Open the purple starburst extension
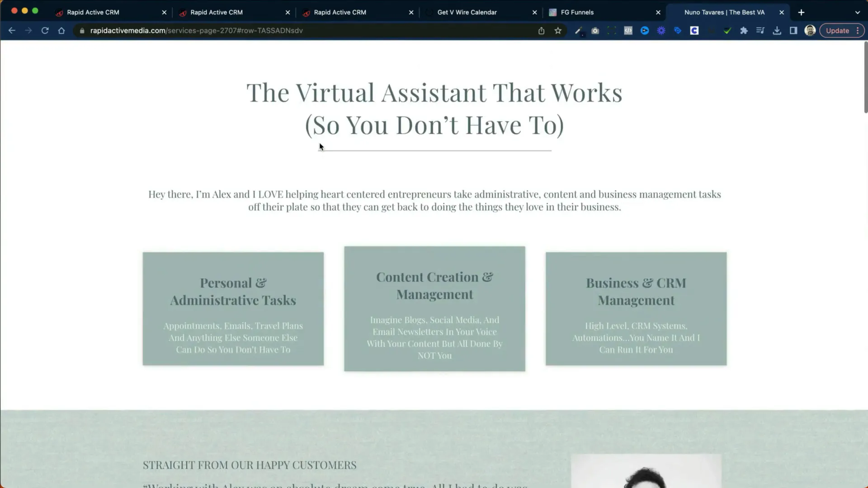The image size is (868, 488). coord(661,31)
